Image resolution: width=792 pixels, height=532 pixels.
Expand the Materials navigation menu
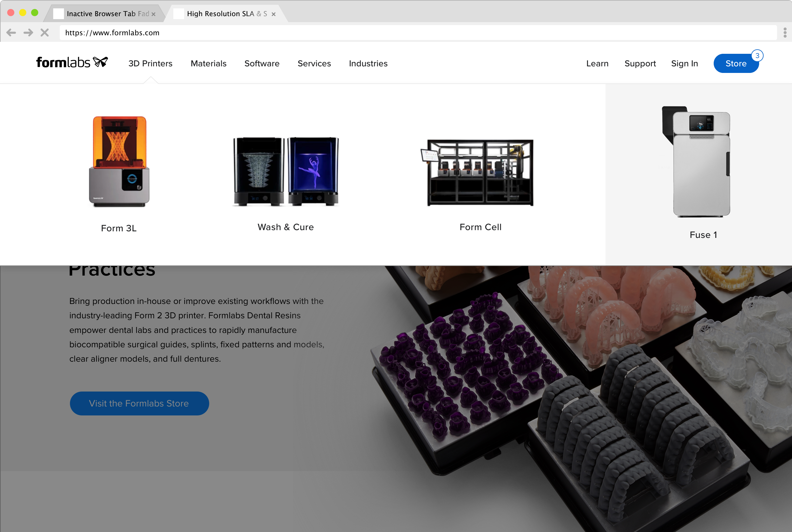point(208,63)
